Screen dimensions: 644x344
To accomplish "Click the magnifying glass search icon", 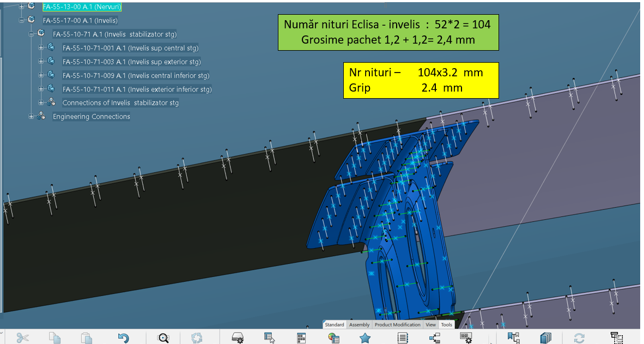I will 163,338.
